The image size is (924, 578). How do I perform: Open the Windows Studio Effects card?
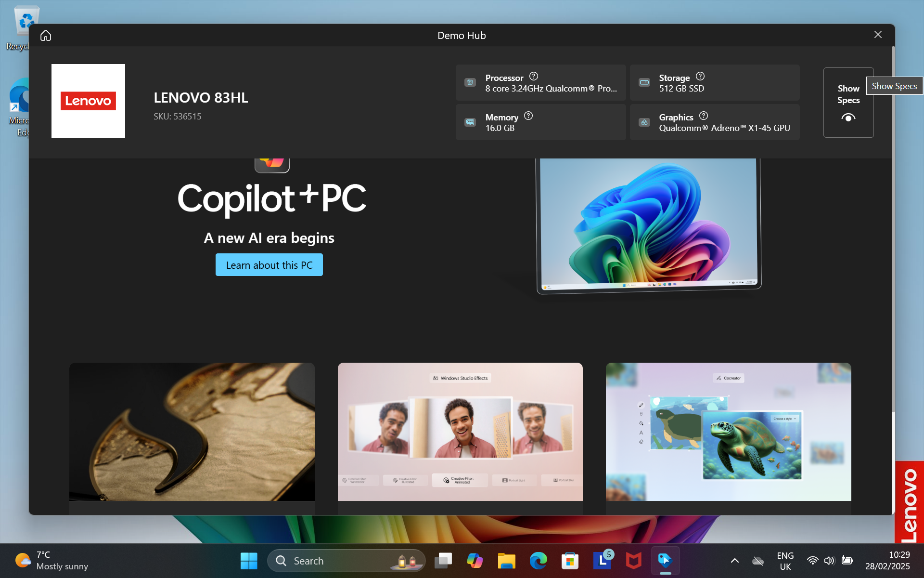460,432
